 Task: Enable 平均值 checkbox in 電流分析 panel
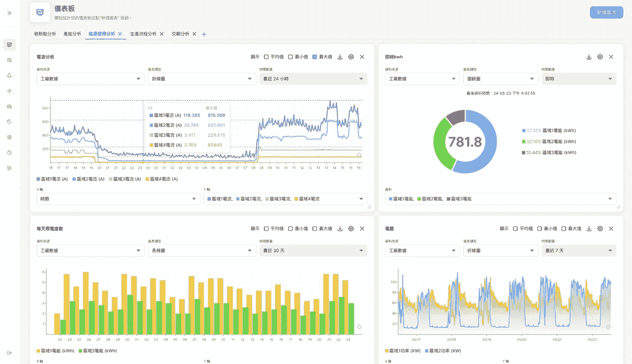(x=266, y=56)
